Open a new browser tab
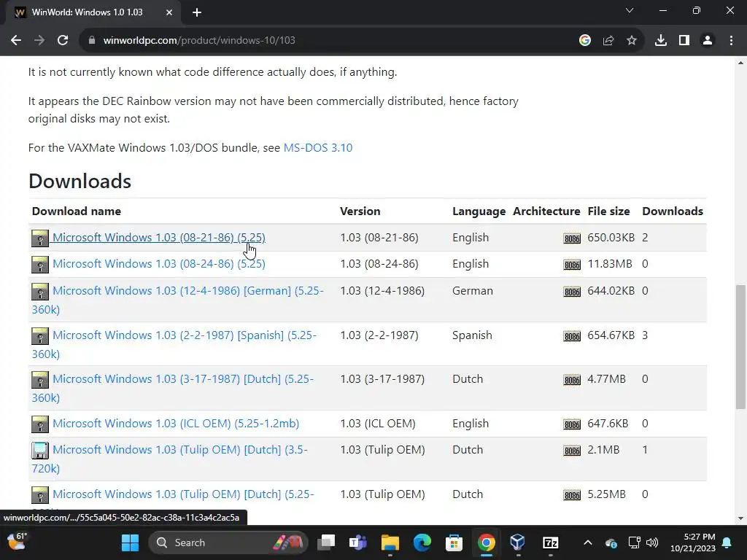The image size is (747, 560). pyautogui.click(x=197, y=12)
